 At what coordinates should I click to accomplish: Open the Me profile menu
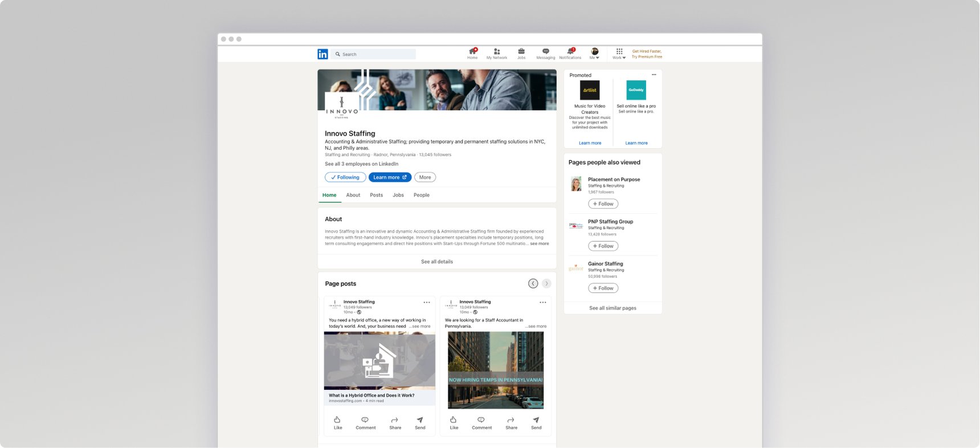(x=594, y=54)
